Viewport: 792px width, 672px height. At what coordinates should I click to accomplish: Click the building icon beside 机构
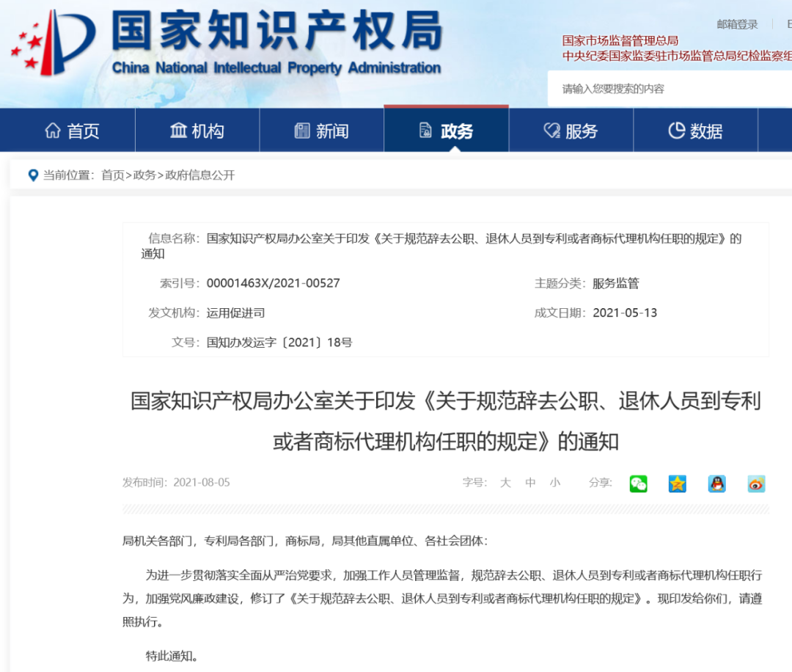177,131
